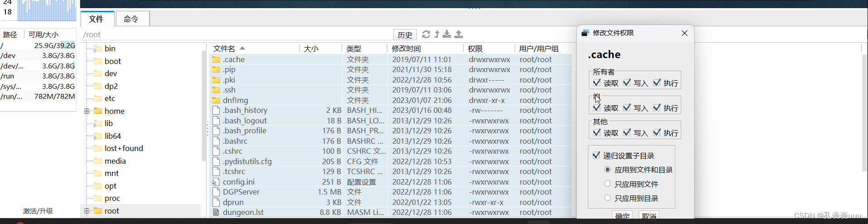Image resolution: width=868 pixels, height=224 pixels.
Task: Toggle others (其他) read permission
Action: [x=597, y=132]
